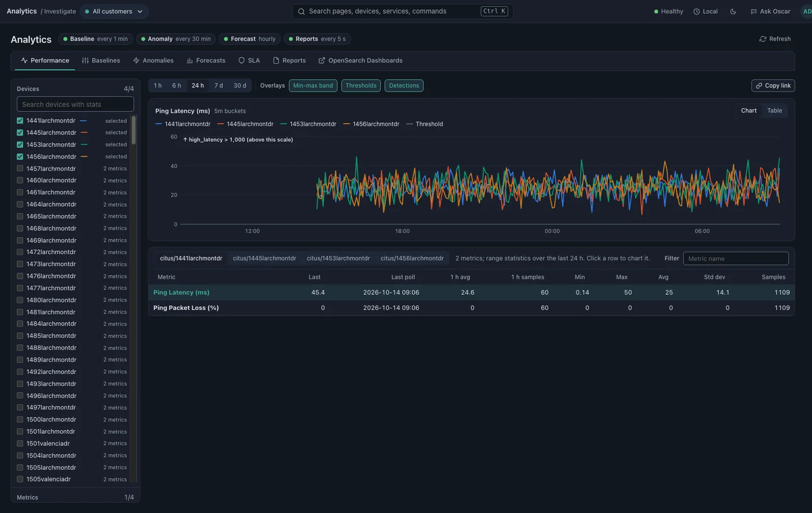Screen dimensions: 812x513
Task: Toggle the Thresholds overlay
Action: tap(361, 86)
